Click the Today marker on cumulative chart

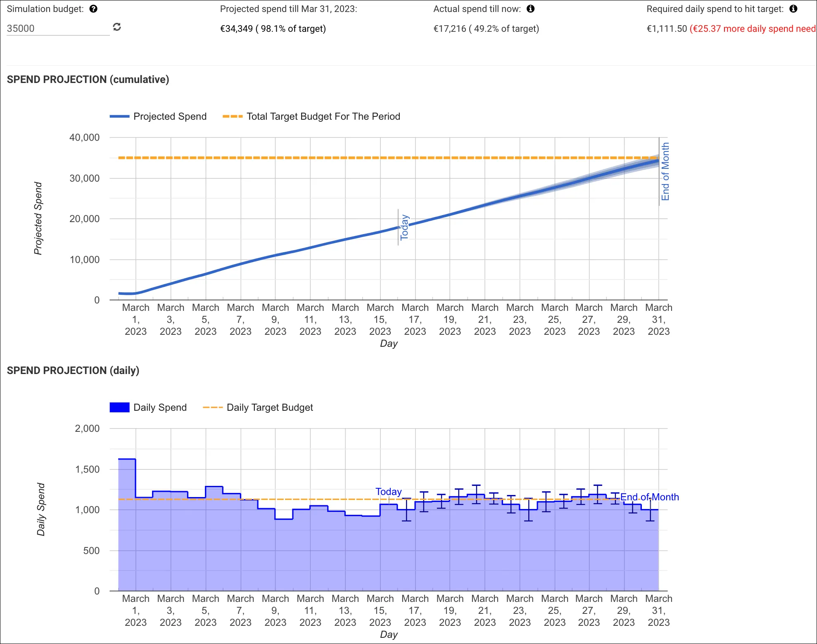tap(404, 227)
